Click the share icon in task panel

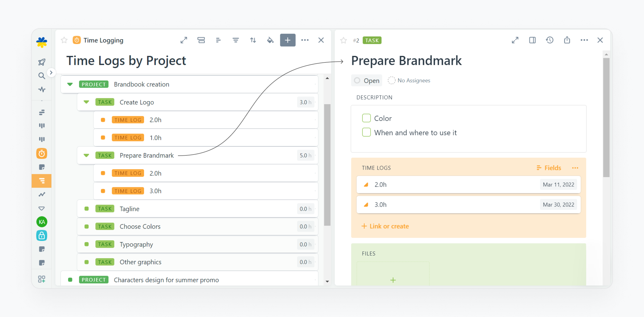pos(567,40)
